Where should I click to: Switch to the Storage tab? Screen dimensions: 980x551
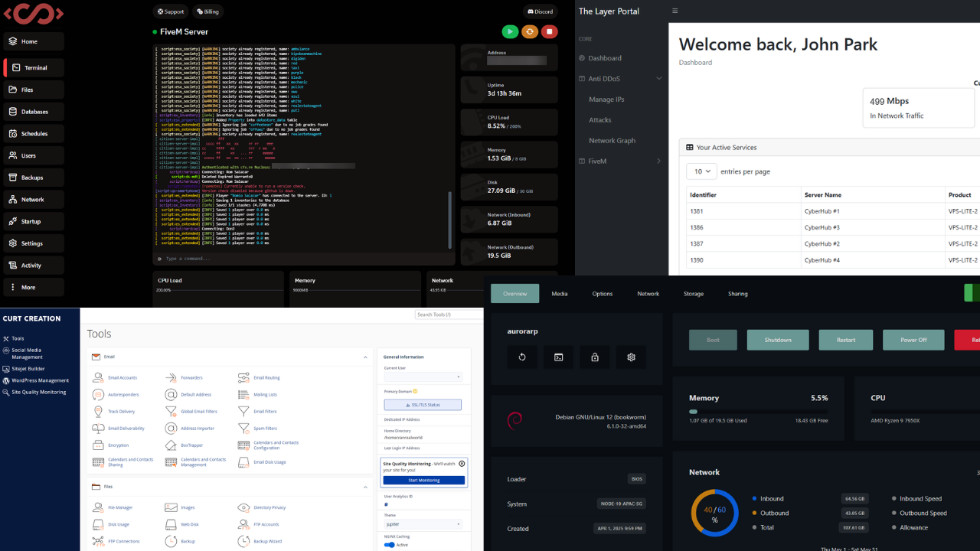click(693, 293)
